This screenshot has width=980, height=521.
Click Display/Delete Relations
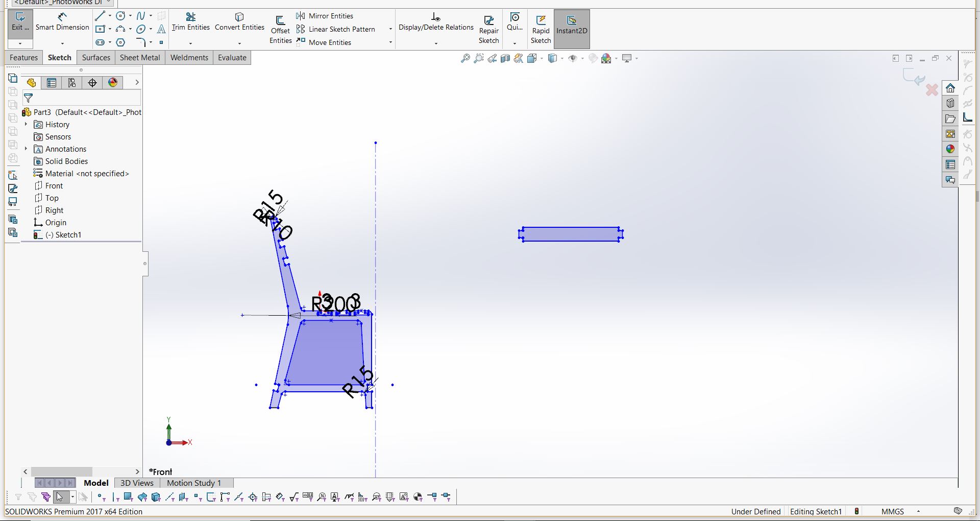436,21
